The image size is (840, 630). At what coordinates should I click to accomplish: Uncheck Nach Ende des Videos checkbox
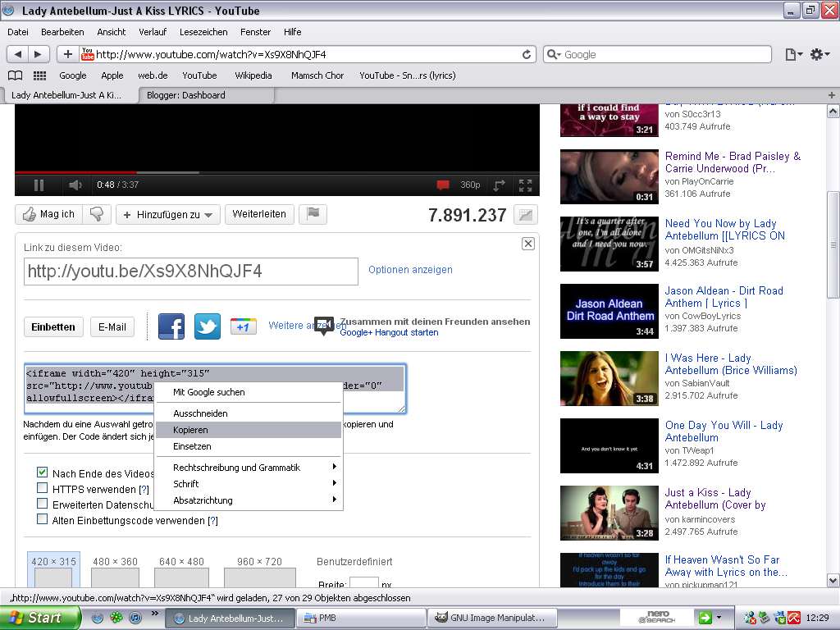click(x=43, y=472)
